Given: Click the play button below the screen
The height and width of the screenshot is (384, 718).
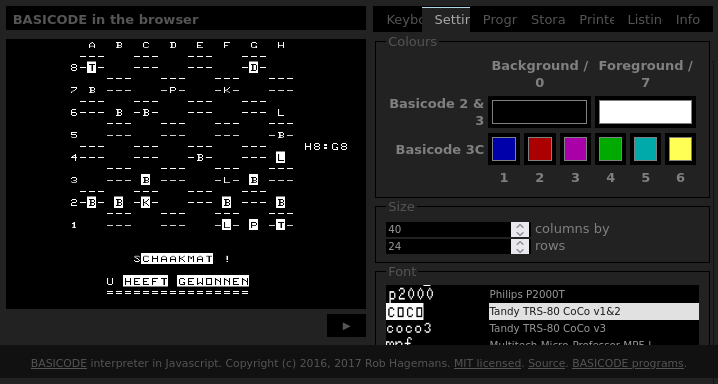Looking at the screenshot, I should point(346,325).
